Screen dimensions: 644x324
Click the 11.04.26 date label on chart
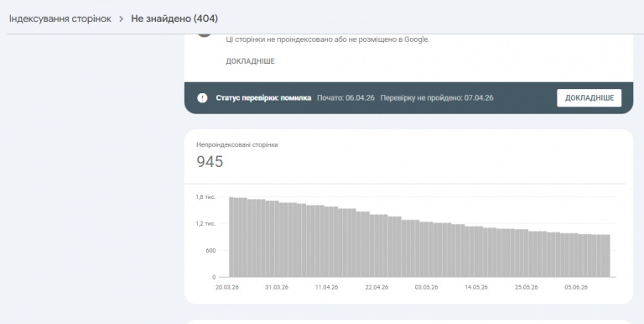point(326,287)
